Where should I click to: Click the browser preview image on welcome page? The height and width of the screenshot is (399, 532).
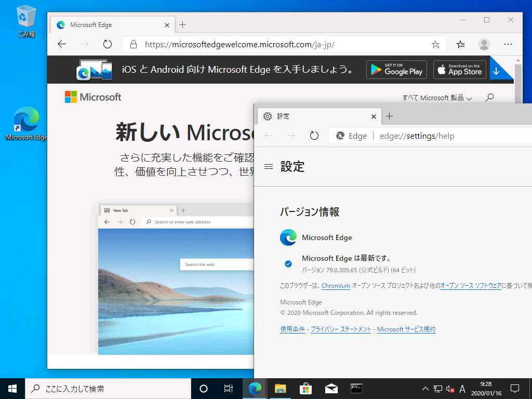pos(176,279)
